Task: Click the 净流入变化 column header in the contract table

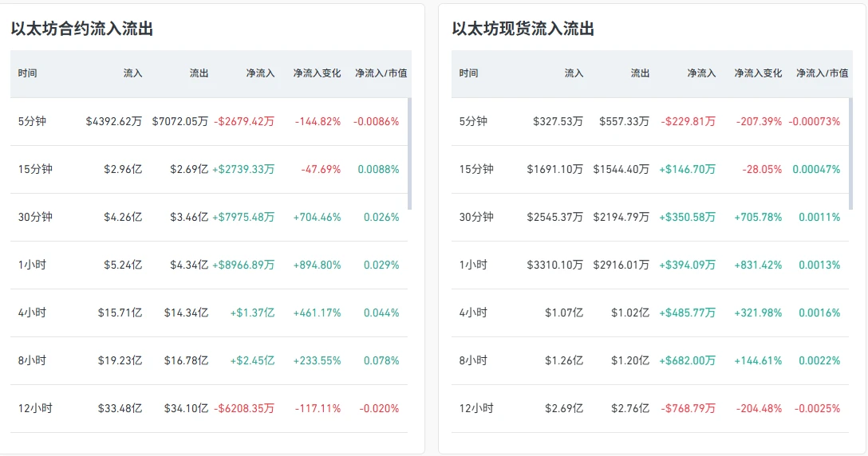Action: [x=318, y=73]
